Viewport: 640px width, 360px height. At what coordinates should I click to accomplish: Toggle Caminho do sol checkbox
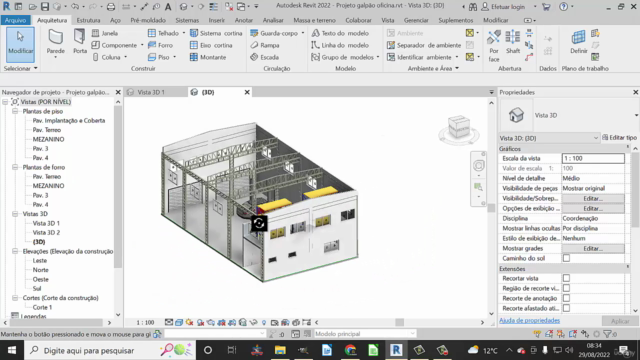click(566, 258)
